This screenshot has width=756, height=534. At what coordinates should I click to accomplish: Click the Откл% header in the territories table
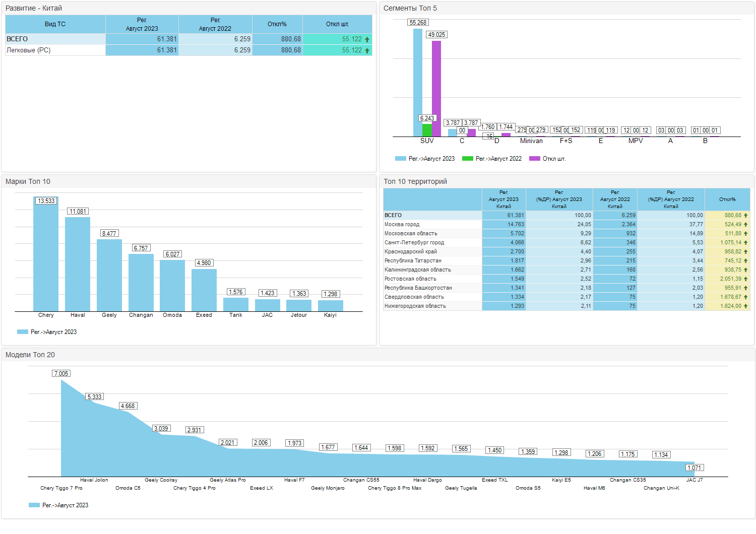[727, 199]
